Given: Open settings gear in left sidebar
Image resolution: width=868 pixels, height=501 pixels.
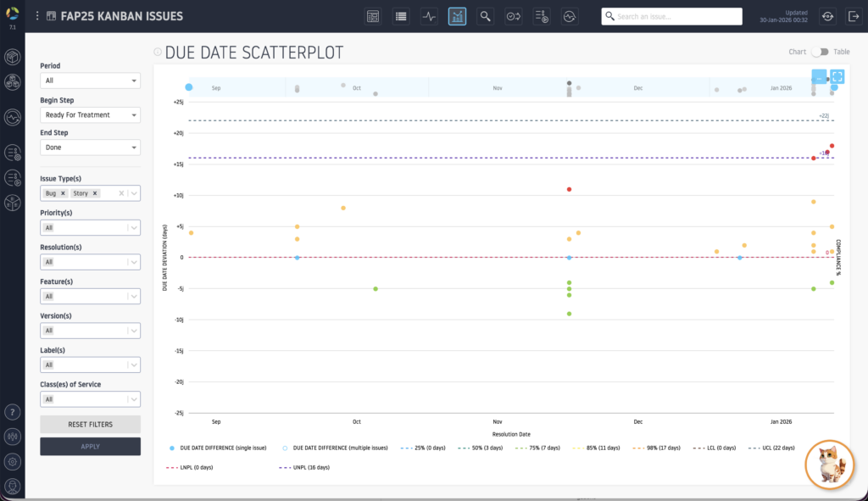Looking at the screenshot, I should point(13,462).
